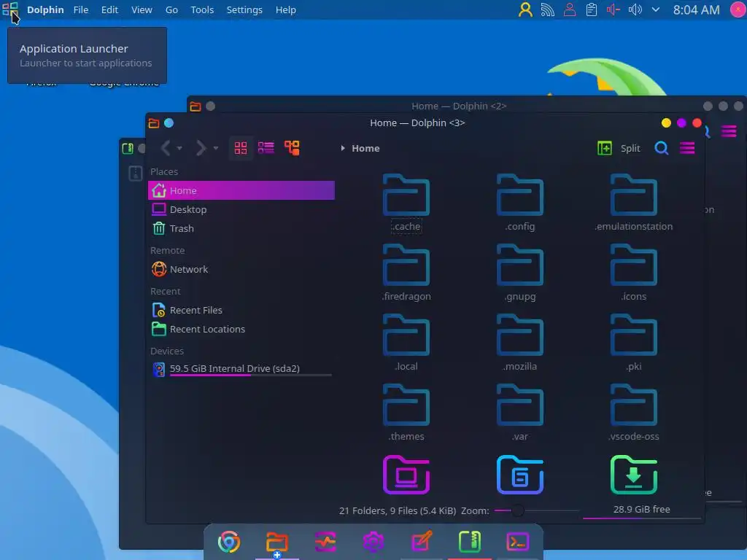Go back with the back arrow
Screen dimensions: 747x560
tap(166, 148)
